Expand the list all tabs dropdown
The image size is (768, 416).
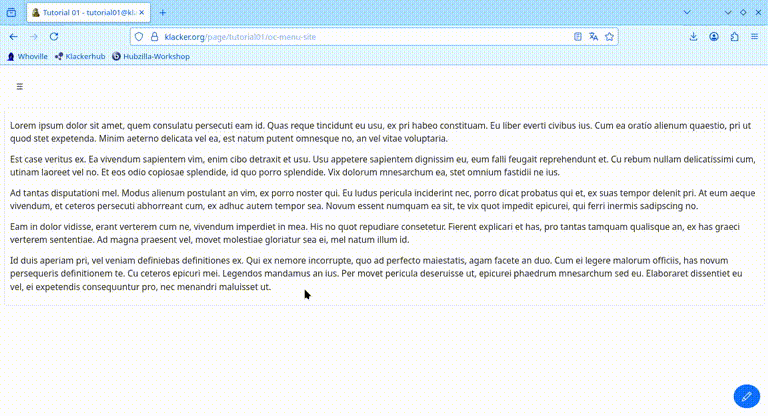(x=704, y=12)
